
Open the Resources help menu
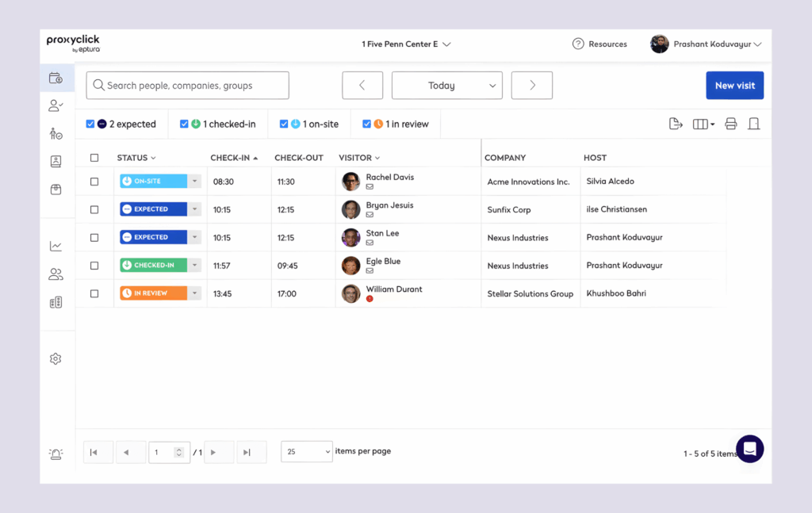599,44
